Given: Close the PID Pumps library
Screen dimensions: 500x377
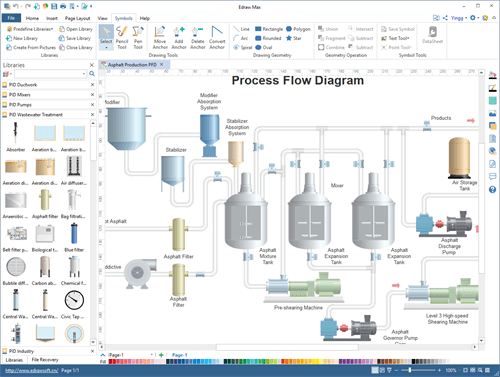Looking at the screenshot, I should click(x=92, y=105).
